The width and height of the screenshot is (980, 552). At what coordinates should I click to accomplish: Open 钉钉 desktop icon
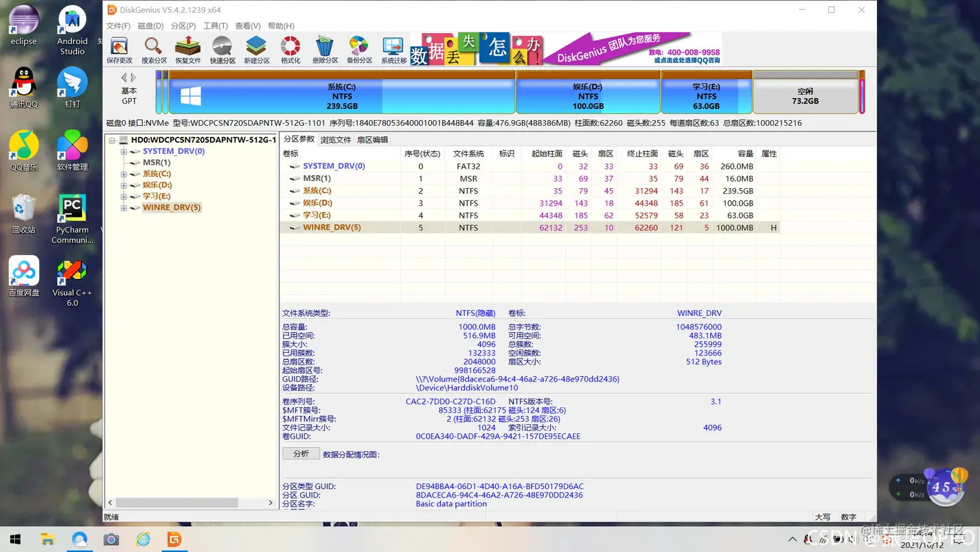click(72, 88)
